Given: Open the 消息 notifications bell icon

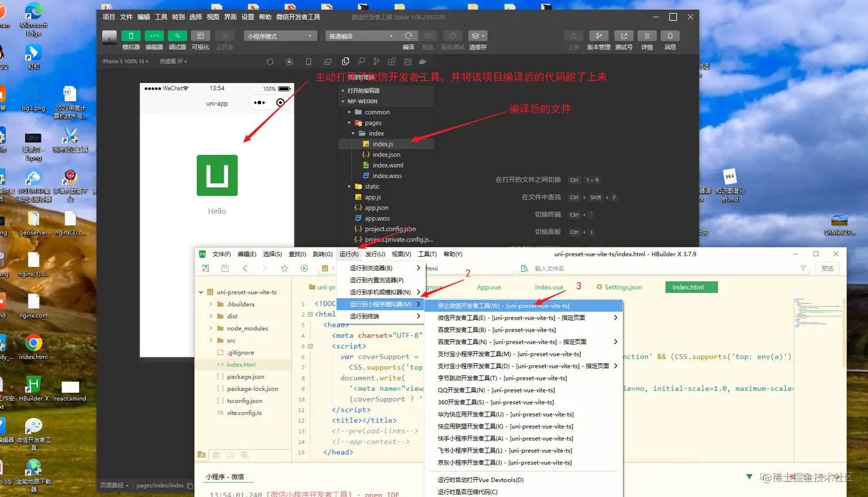Looking at the screenshot, I should point(670,36).
